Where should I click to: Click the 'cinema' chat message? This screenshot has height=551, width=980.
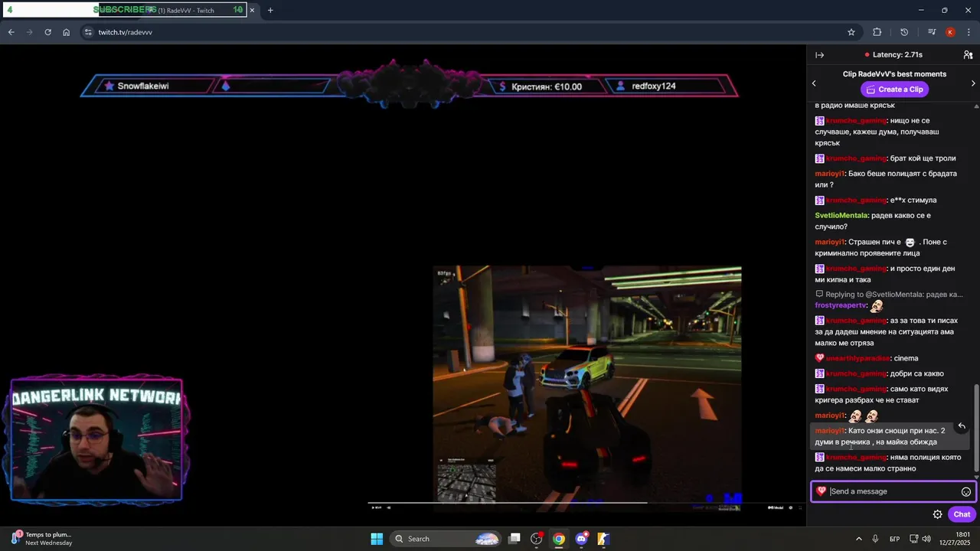click(906, 358)
